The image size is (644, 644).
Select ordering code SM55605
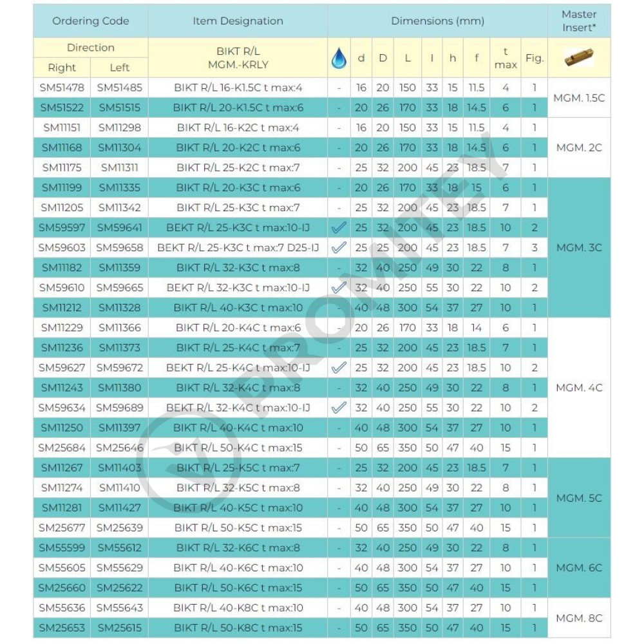click(62, 567)
